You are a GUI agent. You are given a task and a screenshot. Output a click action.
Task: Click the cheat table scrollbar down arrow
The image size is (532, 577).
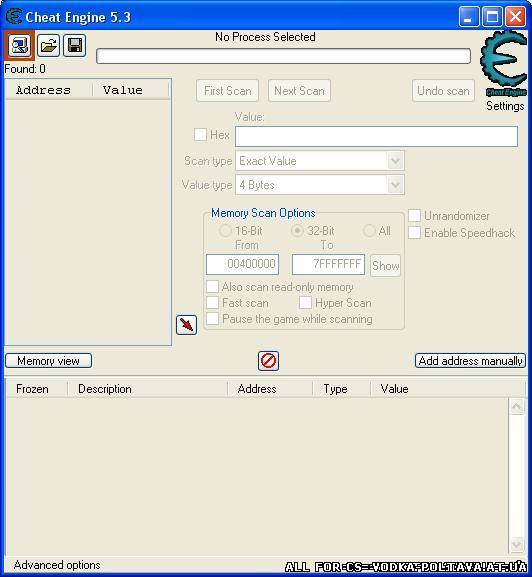click(x=517, y=544)
